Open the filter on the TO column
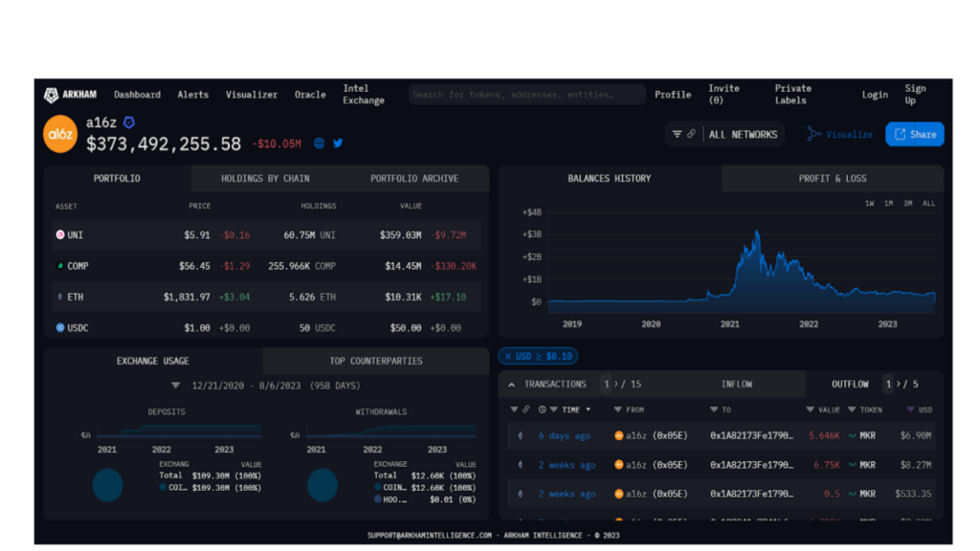Image resolution: width=980 pixels, height=551 pixels. click(x=714, y=409)
